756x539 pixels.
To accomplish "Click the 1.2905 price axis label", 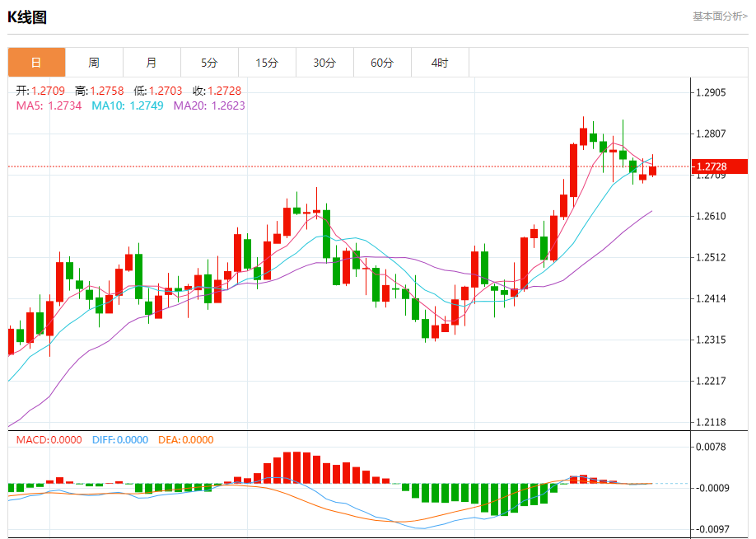I will pyautogui.click(x=711, y=92).
